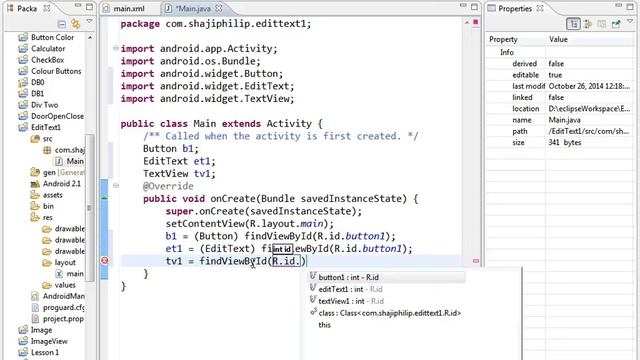This screenshot has width=640, height=360.
Task: Select the Colour Buttons project
Action: [x=56, y=71]
